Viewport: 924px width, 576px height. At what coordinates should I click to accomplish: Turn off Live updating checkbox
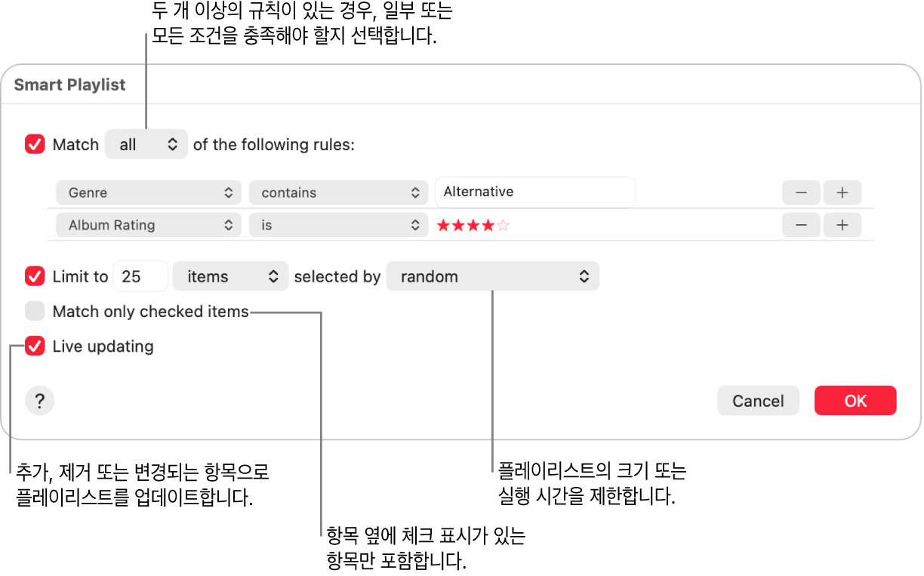[35, 347]
